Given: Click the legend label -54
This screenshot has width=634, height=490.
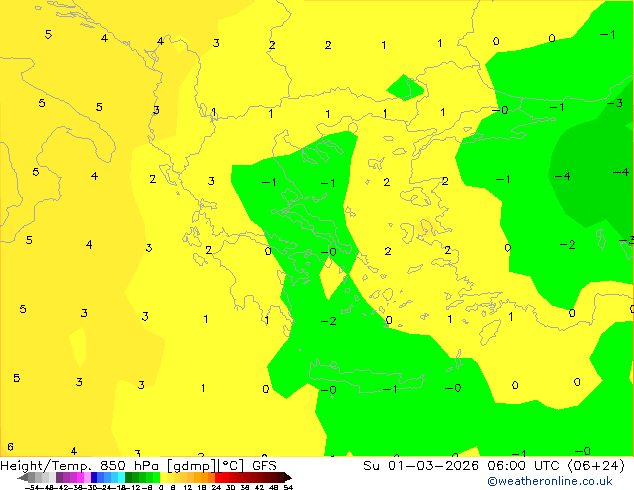Looking at the screenshot, I should pyautogui.click(x=32, y=488).
